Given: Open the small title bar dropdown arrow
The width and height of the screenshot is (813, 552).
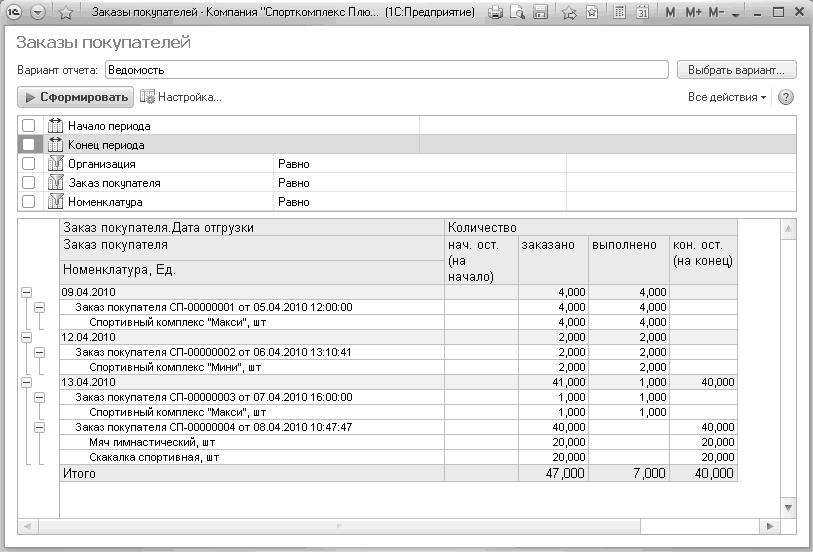Looking at the screenshot, I should (x=735, y=16).
